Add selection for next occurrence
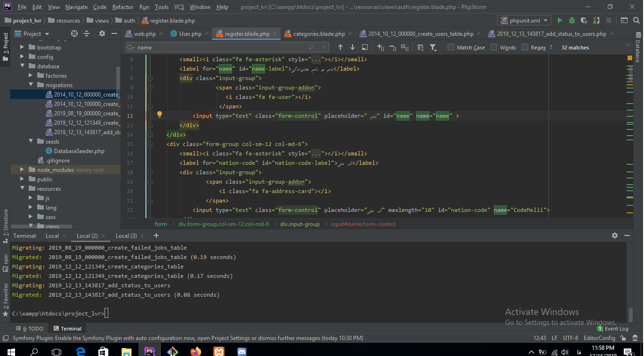The height and width of the screenshot is (356, 644). pos(380,47)
